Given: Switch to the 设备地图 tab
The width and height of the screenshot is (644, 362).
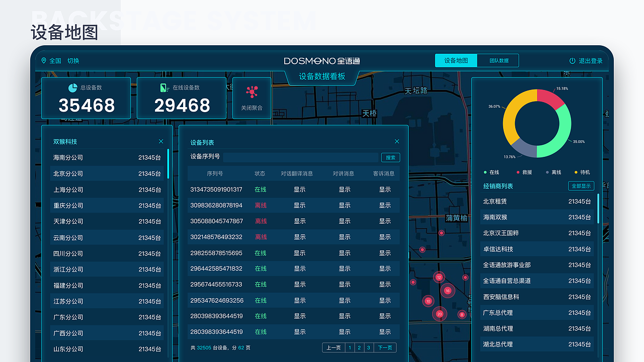Looking at the screenshot, I should (456, 61).
